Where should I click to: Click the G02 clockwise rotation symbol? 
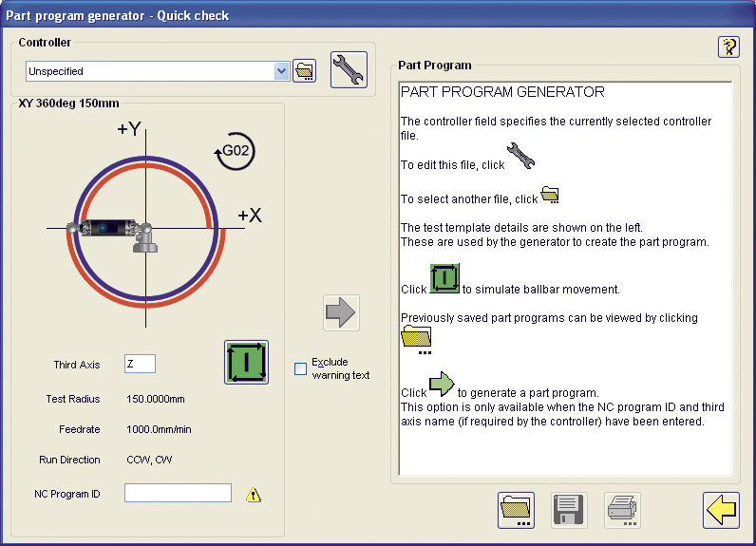click(x=235, y=151)
